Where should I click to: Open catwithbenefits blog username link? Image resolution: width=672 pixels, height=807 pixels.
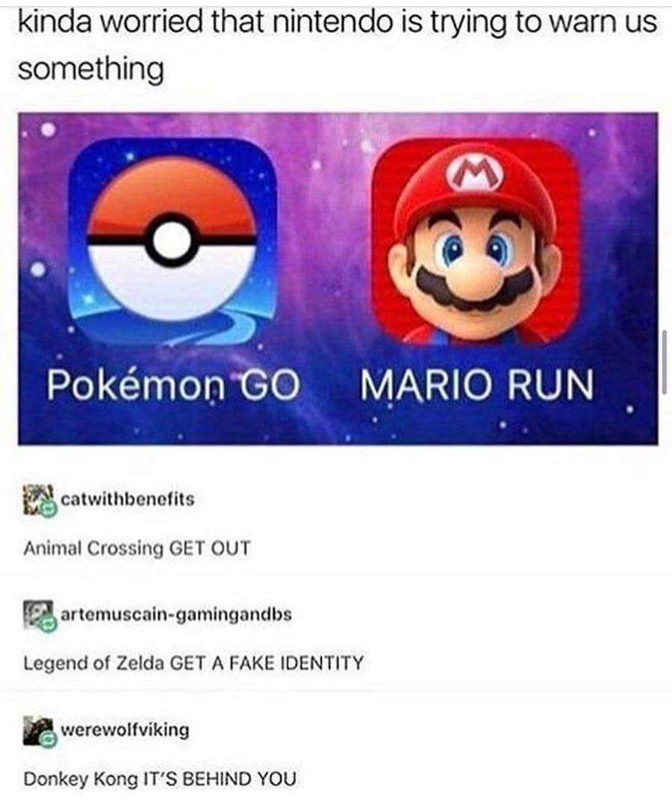point(128,499)
